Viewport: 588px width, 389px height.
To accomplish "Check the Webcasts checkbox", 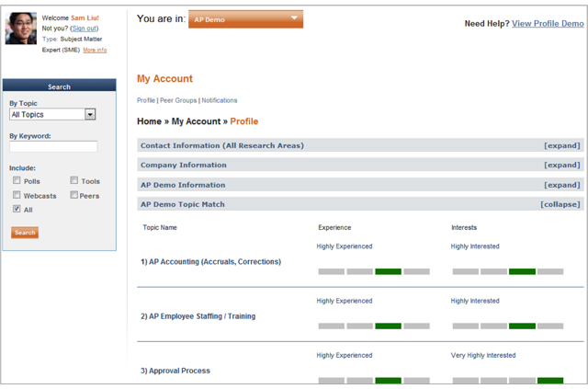I will tap(17, 195).
